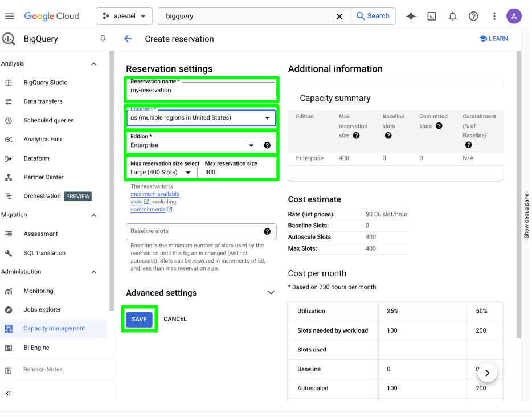Viewport: 532px width, 417px height.
Task: Activate Cloud Shell terminal
Action: pyautogui.click(x=432, y=16)
